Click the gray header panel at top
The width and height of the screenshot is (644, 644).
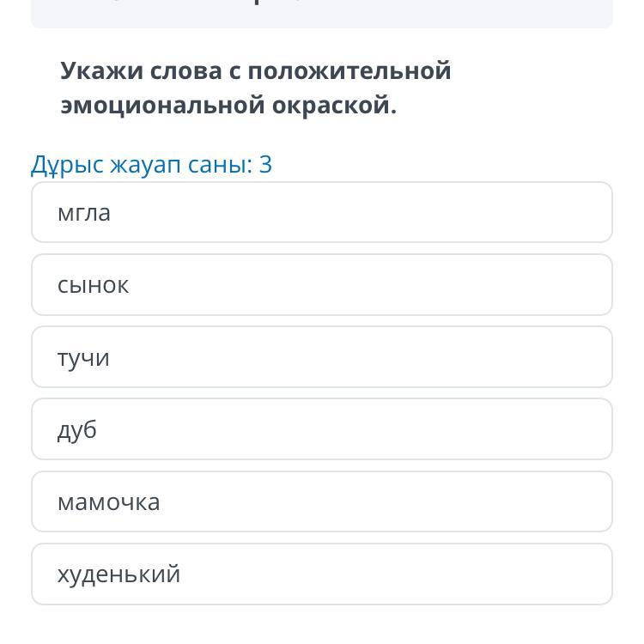tap(322, 13)
